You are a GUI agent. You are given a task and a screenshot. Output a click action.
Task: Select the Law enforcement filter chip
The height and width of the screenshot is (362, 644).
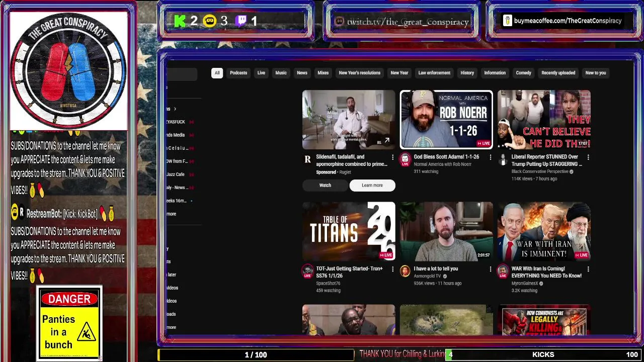(434, 73)
